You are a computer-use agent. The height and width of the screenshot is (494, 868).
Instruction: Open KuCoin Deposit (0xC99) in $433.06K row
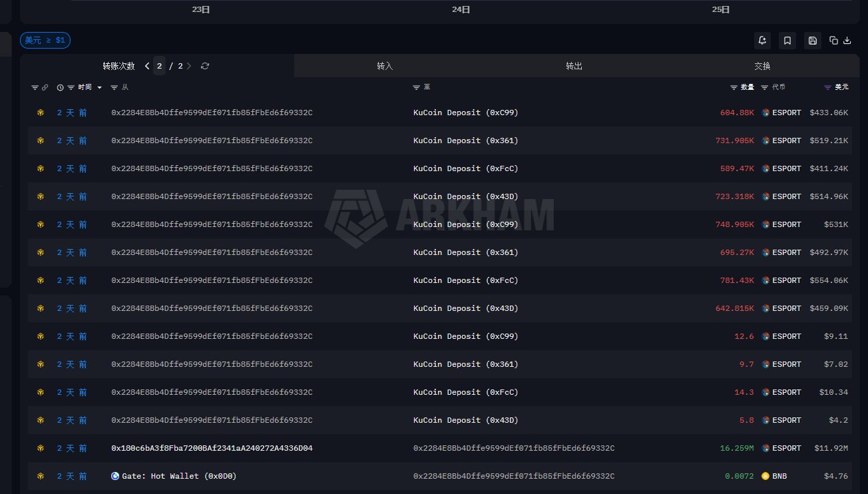[466, 113]
